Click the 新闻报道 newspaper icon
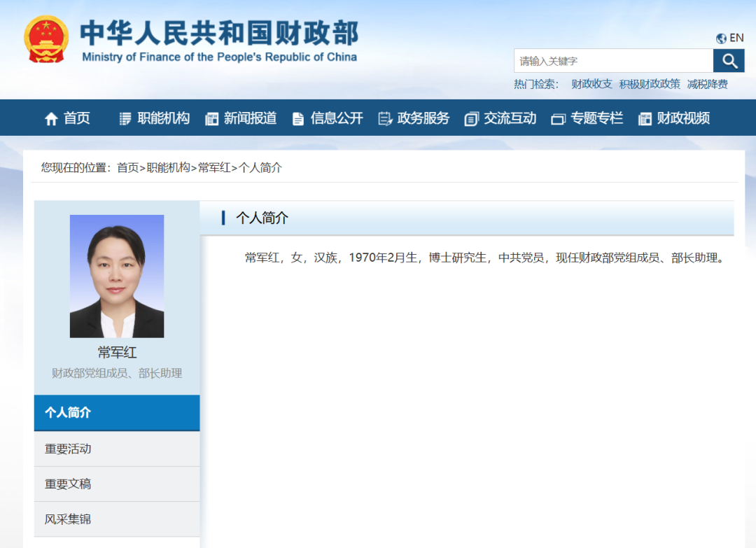This screenshot has height=548, width=756. point(211,119)
